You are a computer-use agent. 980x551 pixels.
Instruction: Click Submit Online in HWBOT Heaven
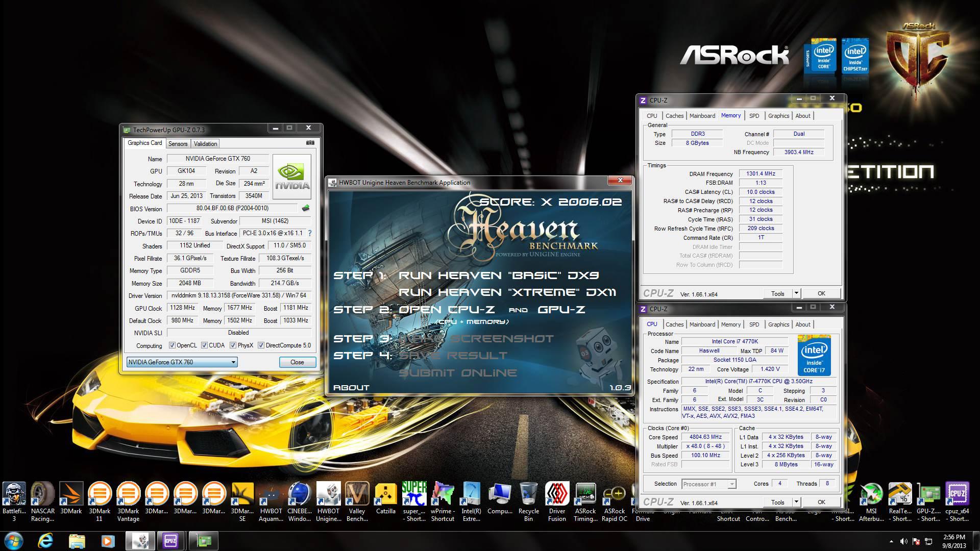(457, 373)
